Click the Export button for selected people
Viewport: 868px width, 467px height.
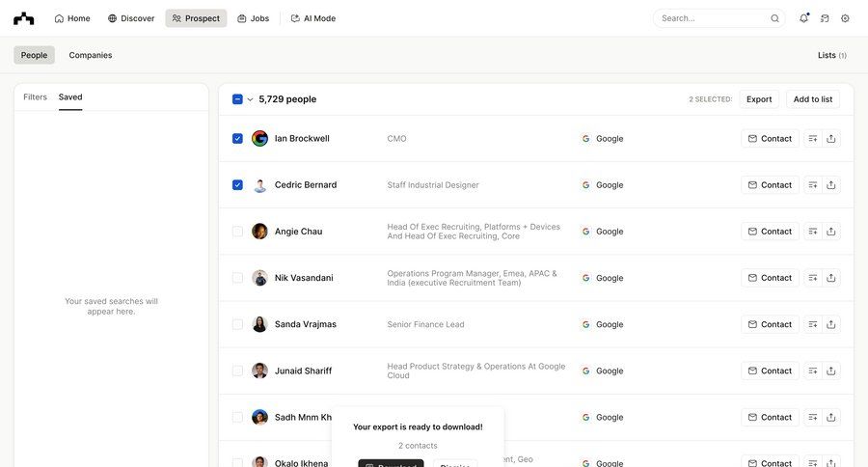(759, 99)
